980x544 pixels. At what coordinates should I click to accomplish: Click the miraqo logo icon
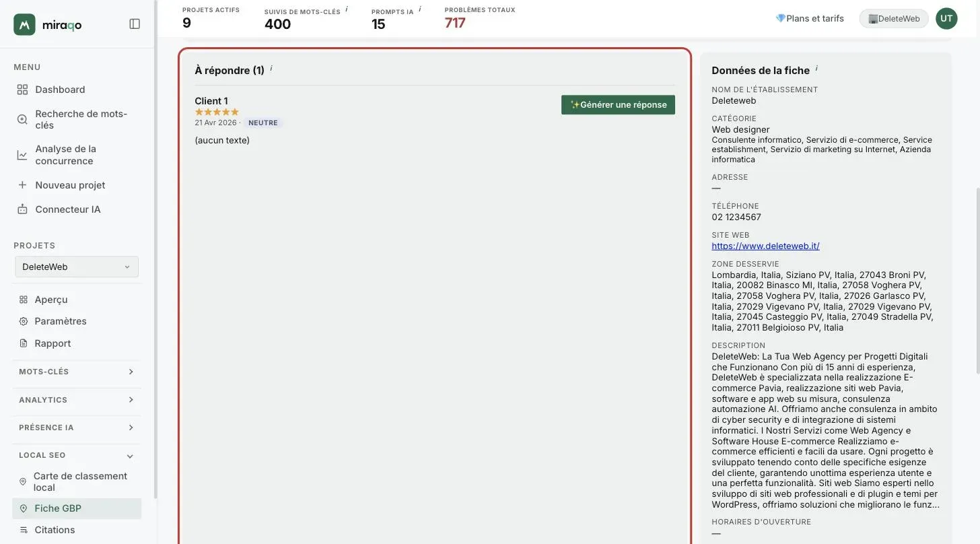click(24, 24)
